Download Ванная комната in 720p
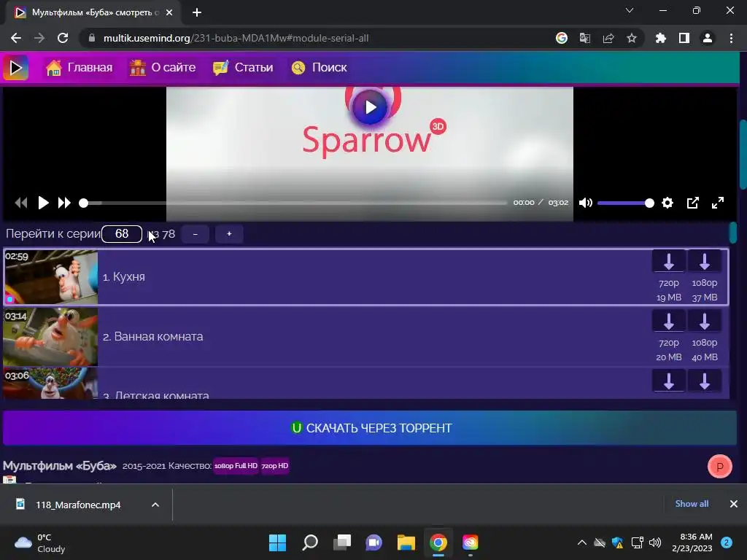 [669, 322]
